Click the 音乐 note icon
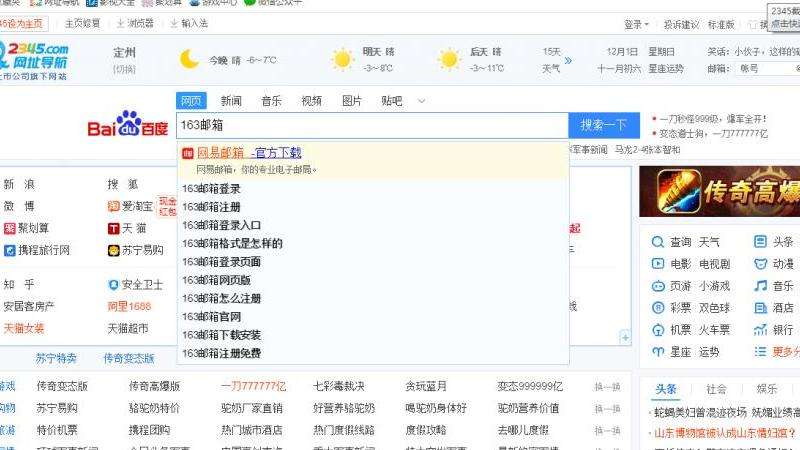 point(760,286)
